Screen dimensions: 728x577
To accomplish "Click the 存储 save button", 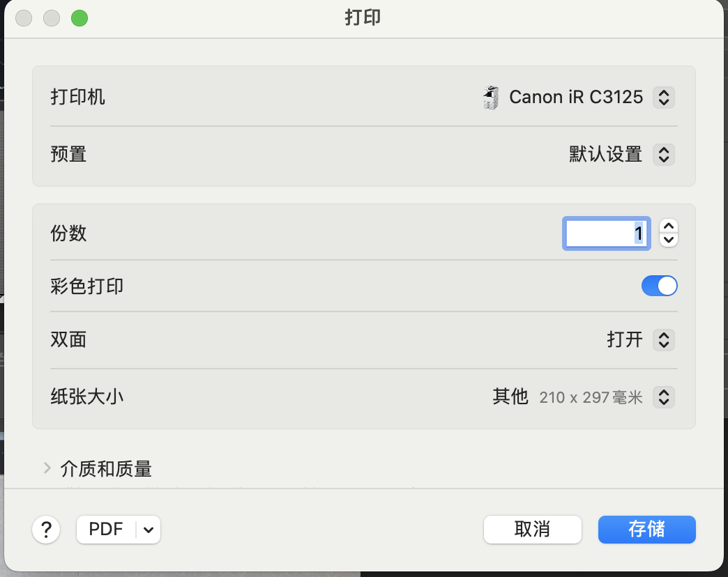I will tap(646, 530).
